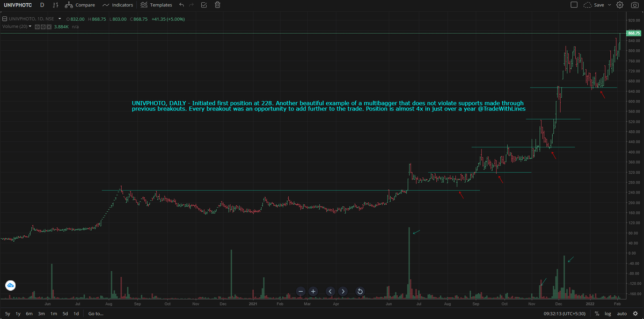The image size is (644, 319).
Task: Click the round cloud logo badge
Action: (x=10, y=285)
